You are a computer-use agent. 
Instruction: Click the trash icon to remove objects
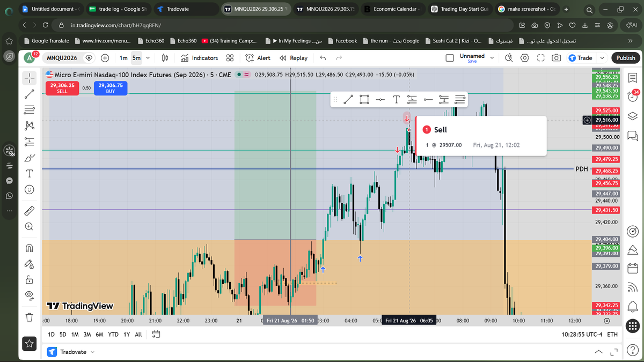point(30,317)
